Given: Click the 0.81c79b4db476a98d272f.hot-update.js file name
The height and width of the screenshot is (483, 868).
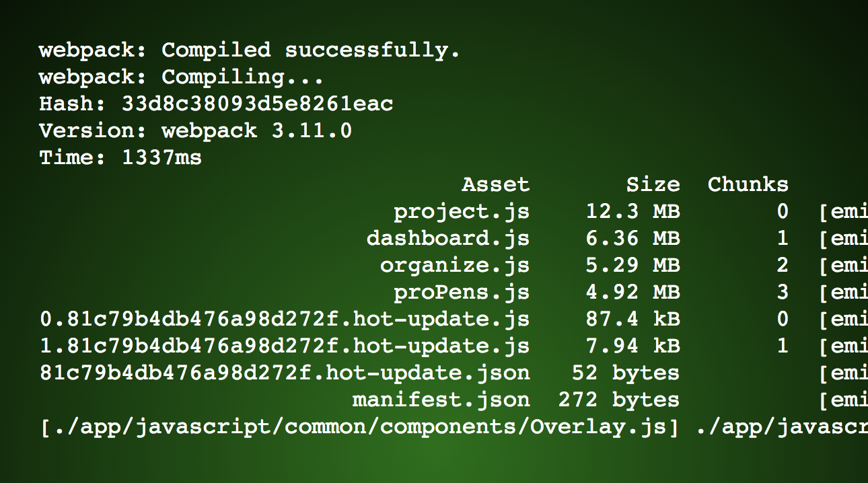Looking at the screenshot, I should pos(285,320).
